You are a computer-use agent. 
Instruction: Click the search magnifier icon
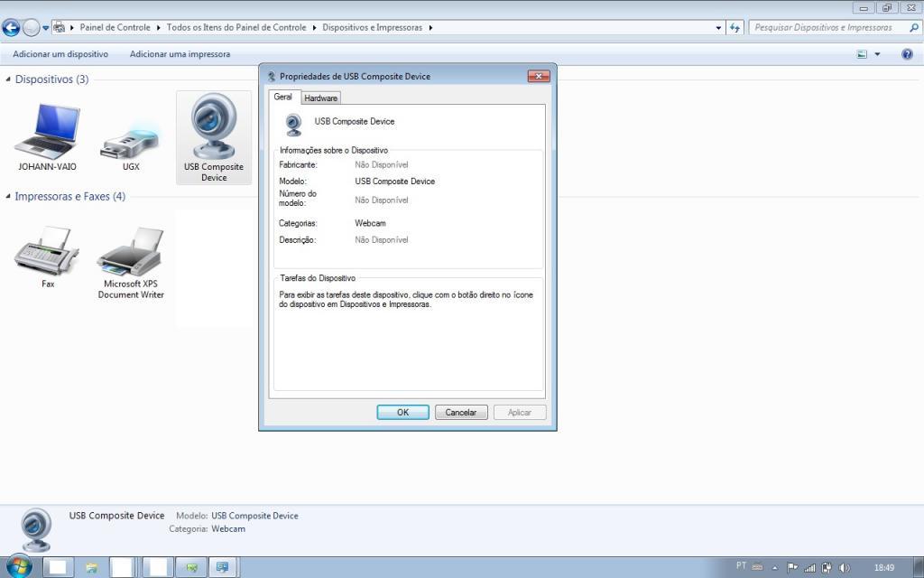coord(914,28)
